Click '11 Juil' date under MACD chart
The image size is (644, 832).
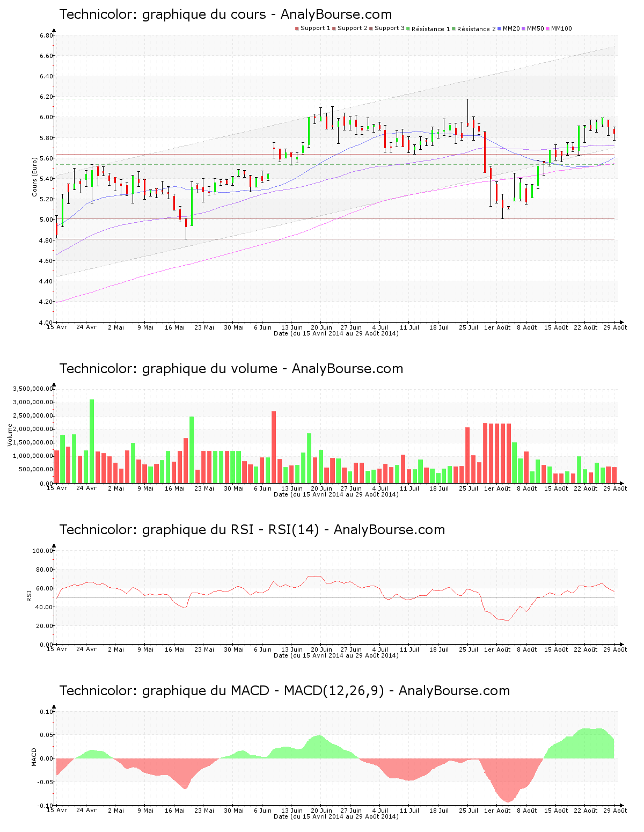(409, 811)
